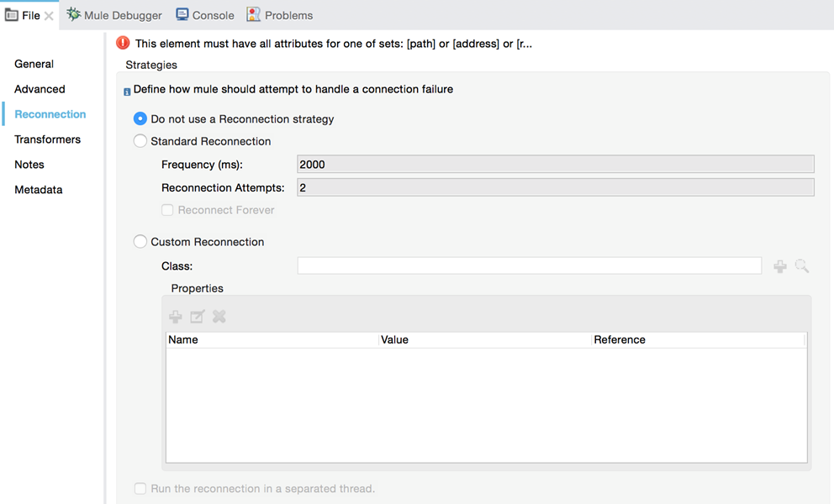Open the Console tab
The width and height of the screenshot is (834, 504).
click(205, 15)
